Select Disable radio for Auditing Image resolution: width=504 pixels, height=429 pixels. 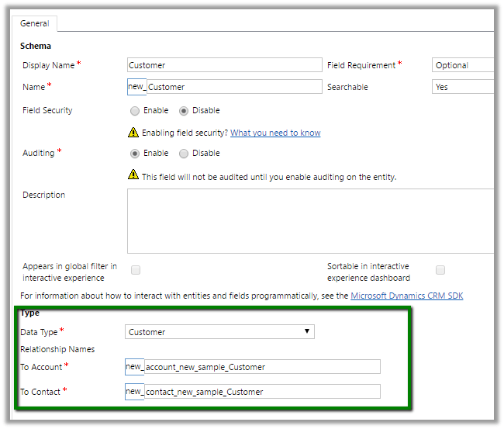[x=184, y=154]
